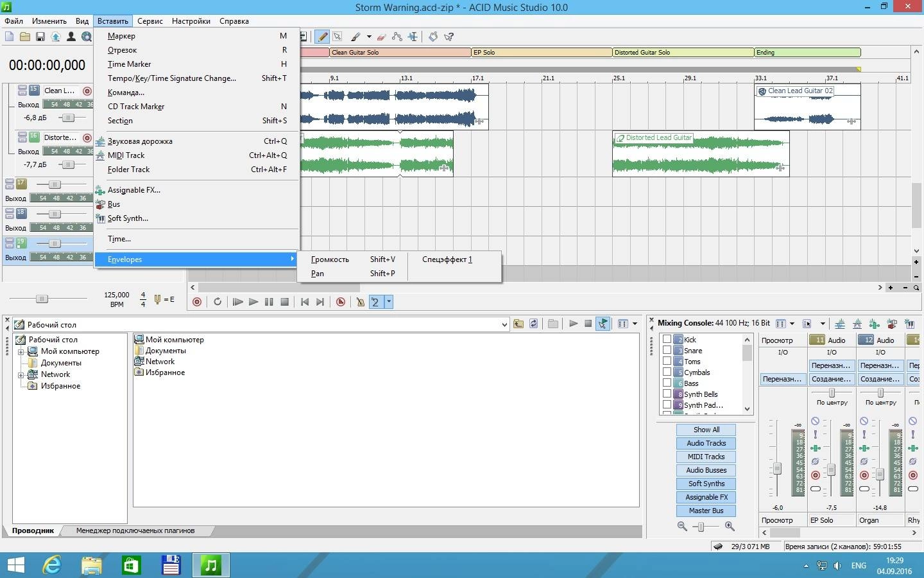The height and width of the screenshot is (578, 924).
Task: Check the Synth Bells channel checkbox
Action: tap(667, 394)
